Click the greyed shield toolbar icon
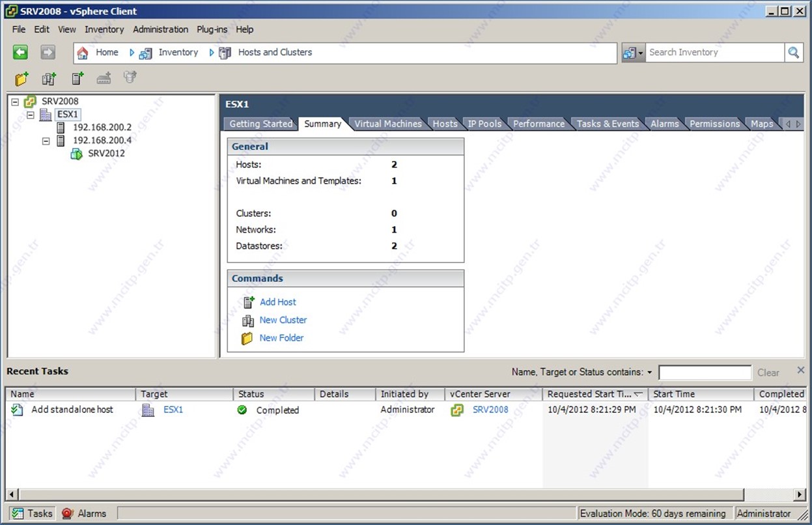 [x=130, y=78]
